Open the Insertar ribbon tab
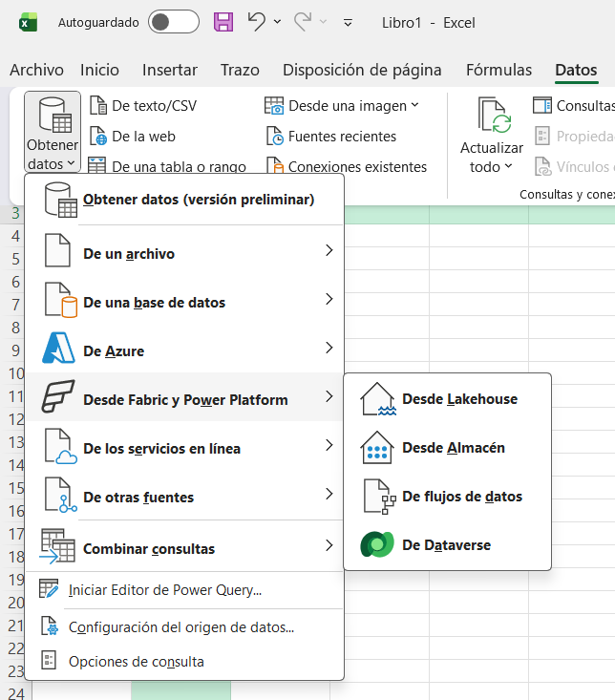Viewport: 615px width, 700px height. point(170,70)
